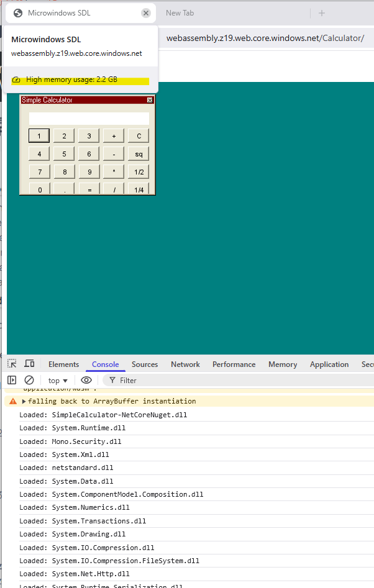374x588 pixels.
Task: Click calculator button 5
Action: [x=64, y=154]
